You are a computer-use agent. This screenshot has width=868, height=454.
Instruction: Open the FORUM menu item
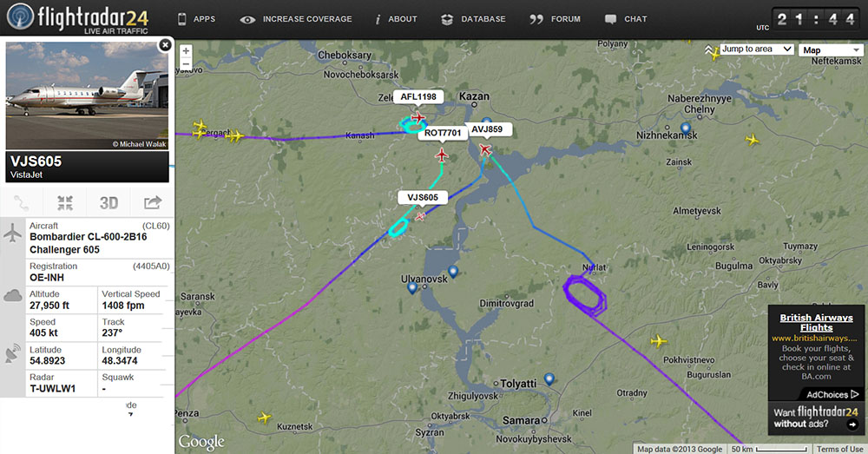click(555, 19)
